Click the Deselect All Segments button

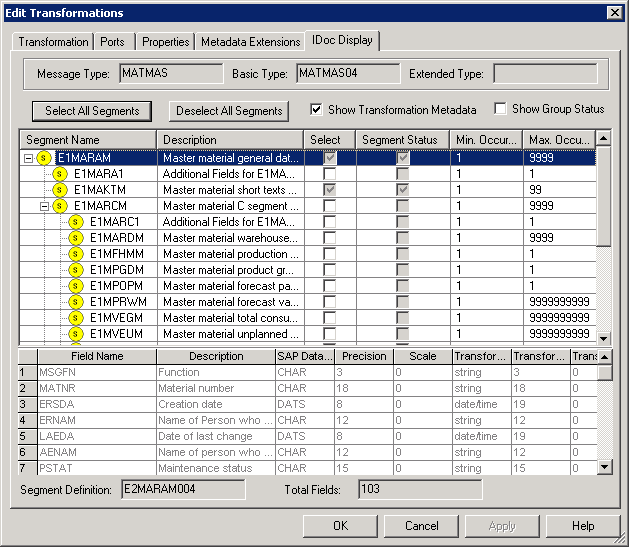coord(228,111)
